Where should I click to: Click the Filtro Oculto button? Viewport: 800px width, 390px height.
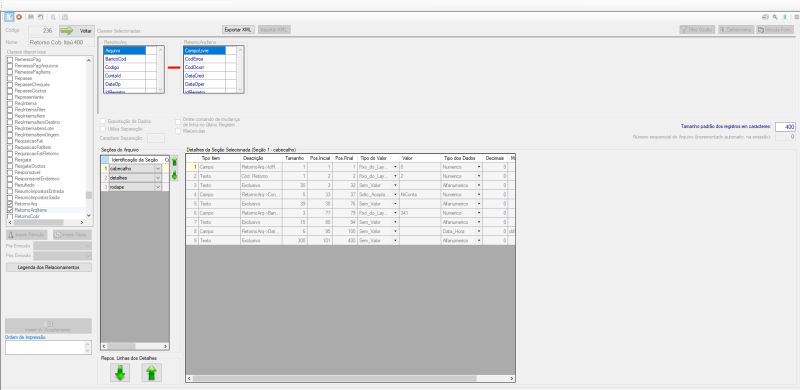coord(697,30)
